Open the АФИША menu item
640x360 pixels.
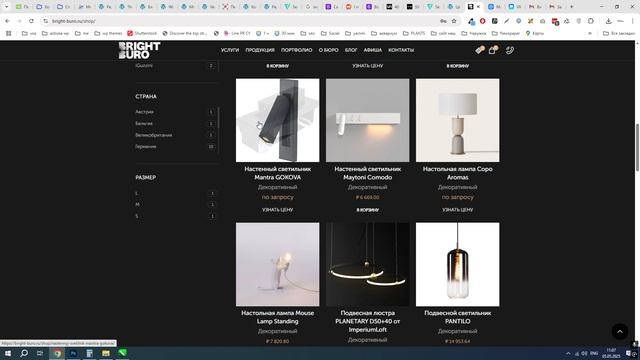[x=373, y=50]
